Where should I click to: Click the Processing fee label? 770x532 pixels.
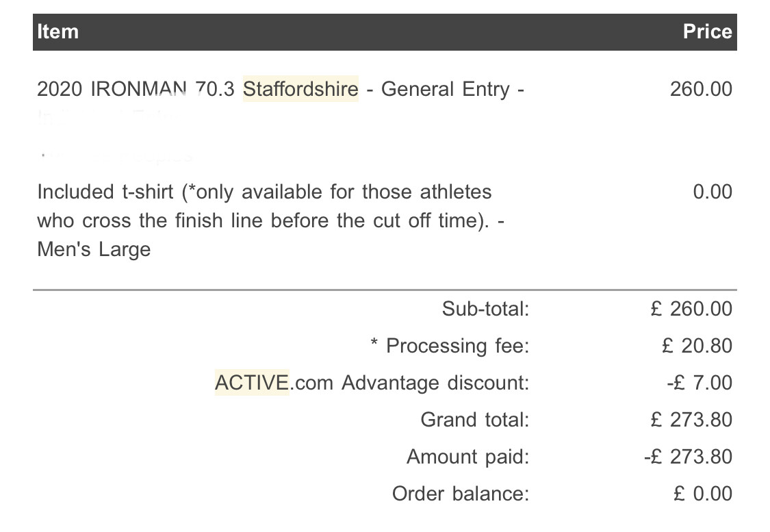[x=458, y=346]
